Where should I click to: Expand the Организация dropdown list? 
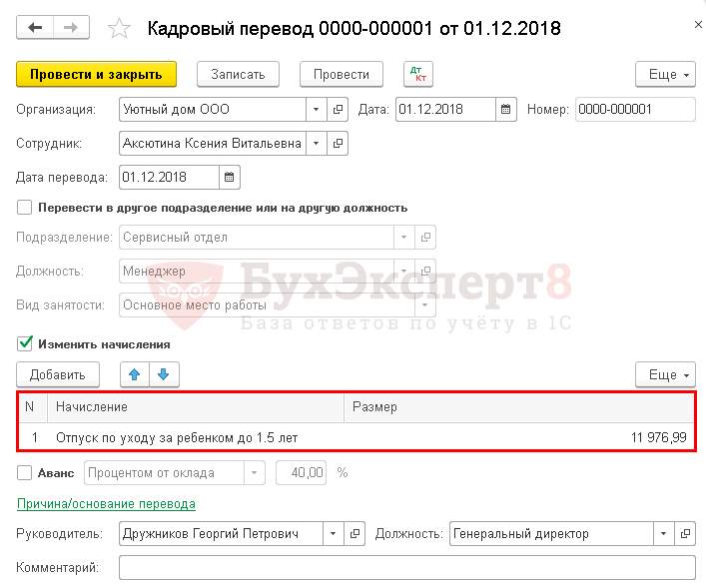pyautogui.click(x=317, y=109)
